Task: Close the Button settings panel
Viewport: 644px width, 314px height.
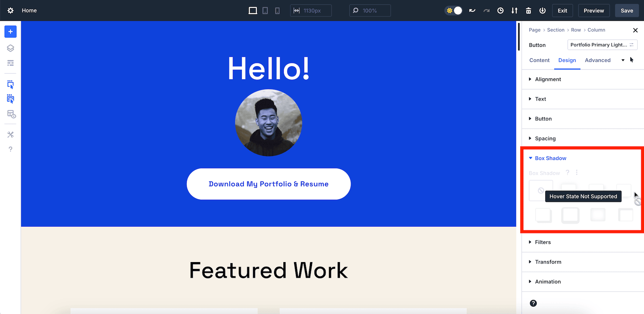Action: 635,30
